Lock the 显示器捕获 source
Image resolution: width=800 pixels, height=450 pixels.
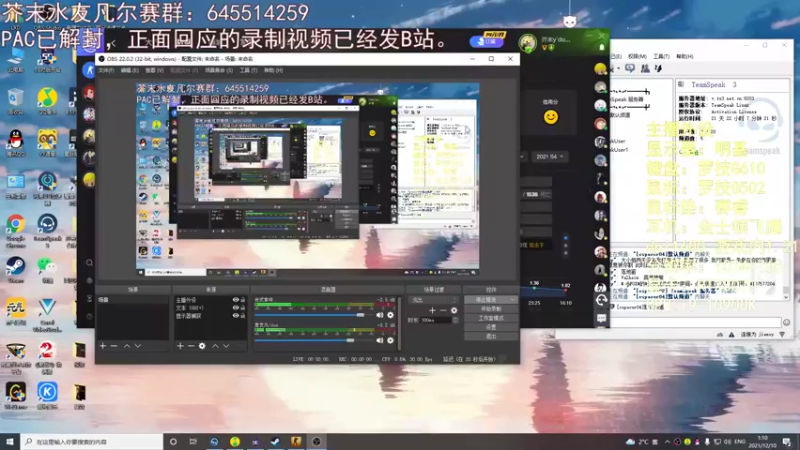coord(243,315)
